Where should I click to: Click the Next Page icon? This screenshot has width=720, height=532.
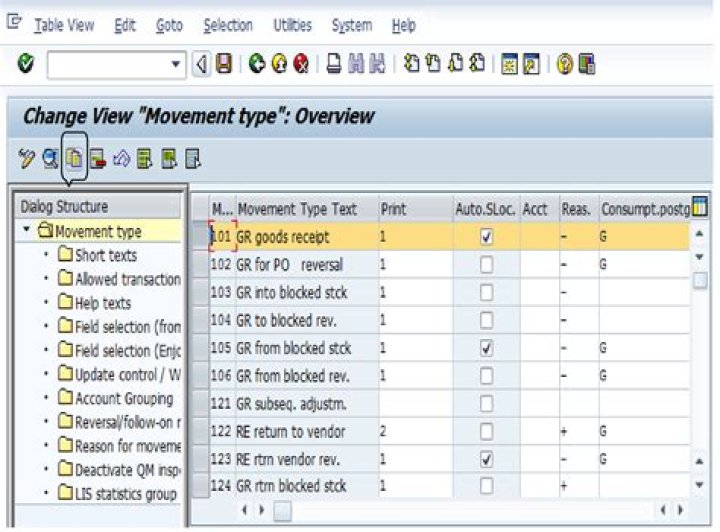[x=455, y=64]
